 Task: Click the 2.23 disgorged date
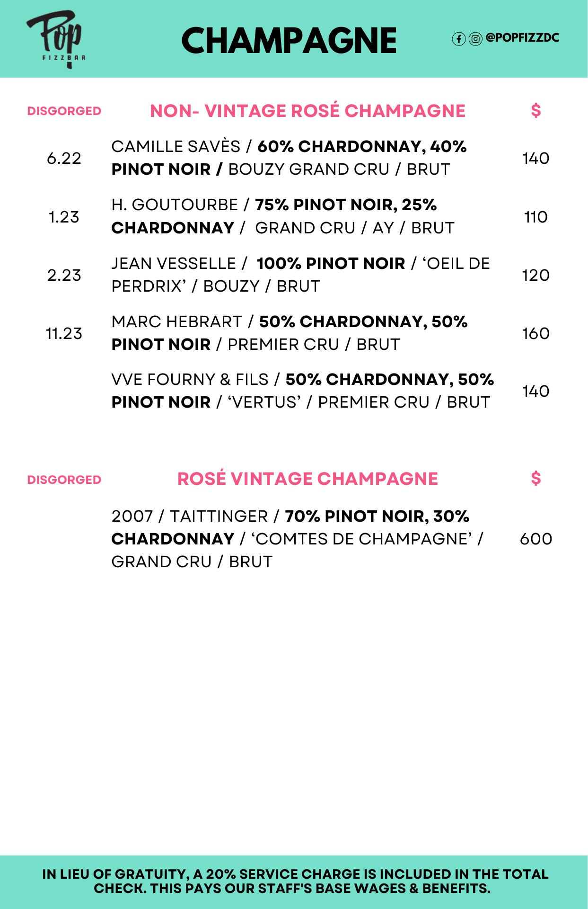[x=64, y=275]
